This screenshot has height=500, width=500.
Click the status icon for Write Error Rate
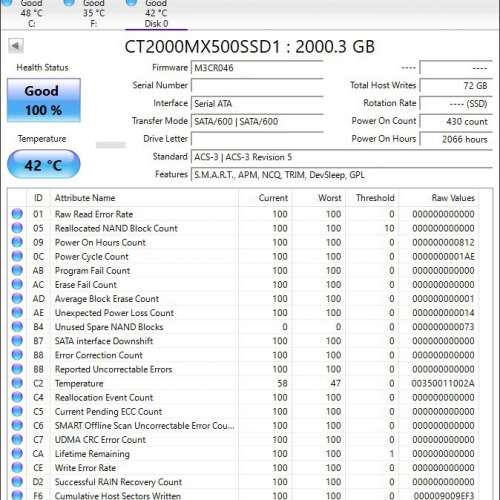point(17,468)
